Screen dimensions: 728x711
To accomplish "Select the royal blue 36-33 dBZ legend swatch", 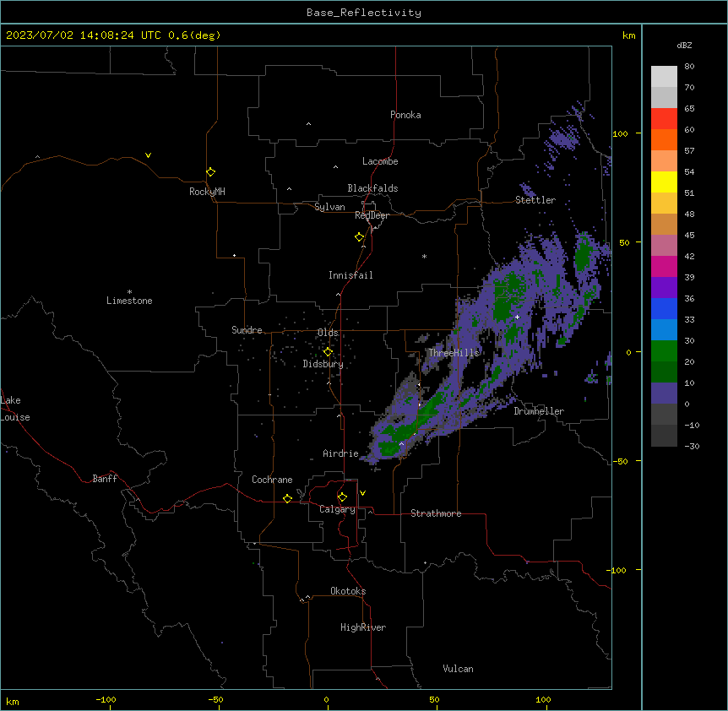I will (664, 308).
